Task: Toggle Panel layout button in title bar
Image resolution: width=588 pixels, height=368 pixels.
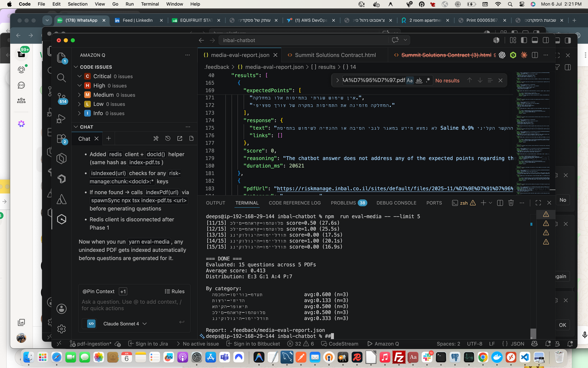Action: [534, 40]
